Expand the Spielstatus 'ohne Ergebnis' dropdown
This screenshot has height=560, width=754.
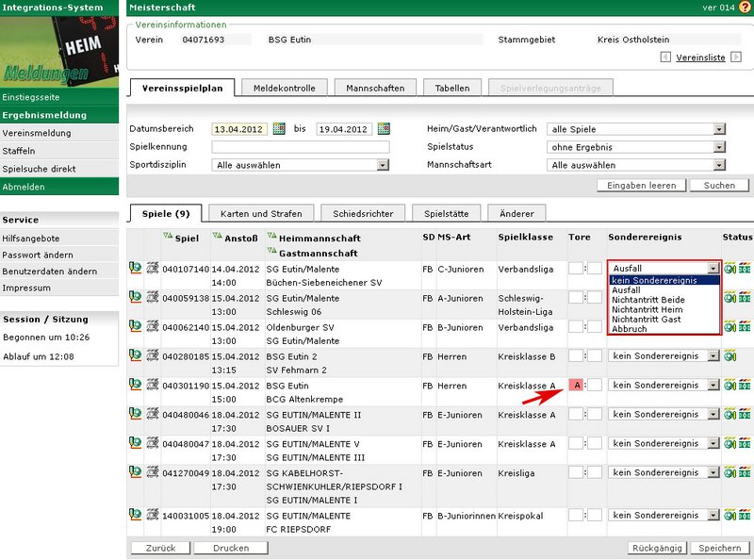tap(718, 147)
